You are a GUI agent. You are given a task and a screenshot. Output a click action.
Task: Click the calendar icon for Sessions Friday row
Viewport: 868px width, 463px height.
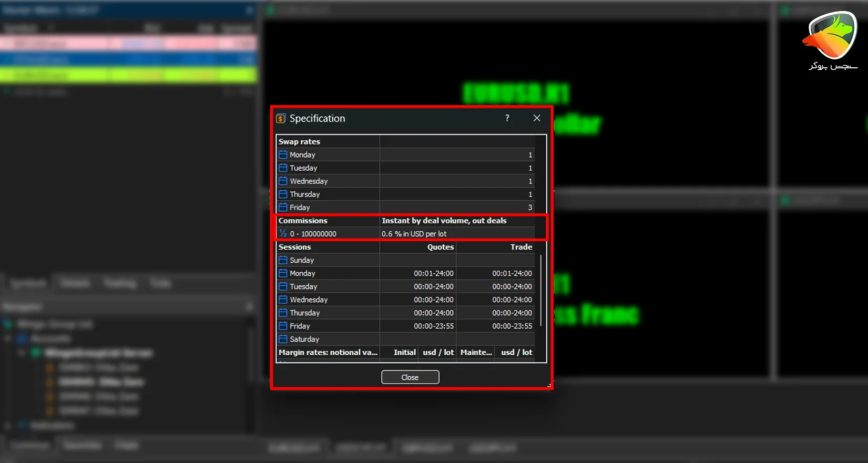click(283, 326)
